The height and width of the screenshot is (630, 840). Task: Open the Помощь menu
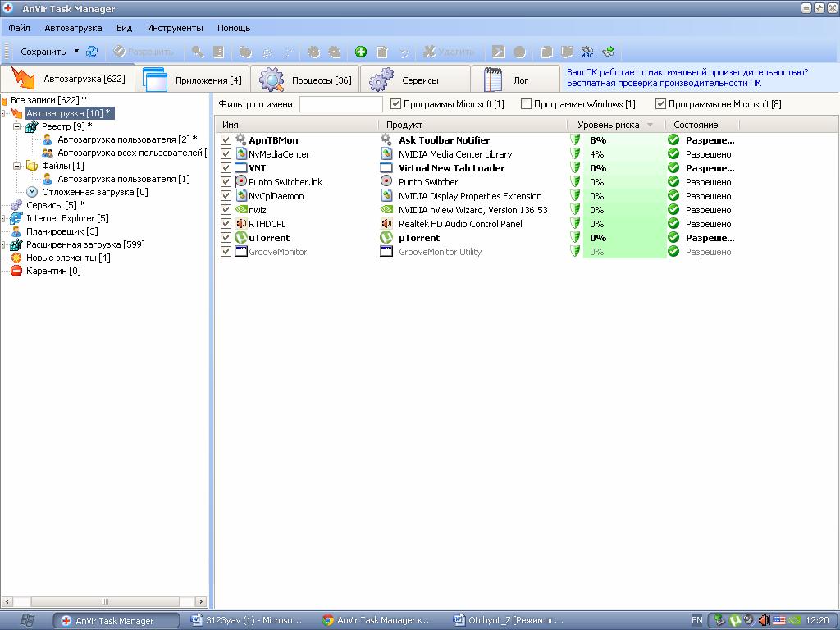pos(234,28)
